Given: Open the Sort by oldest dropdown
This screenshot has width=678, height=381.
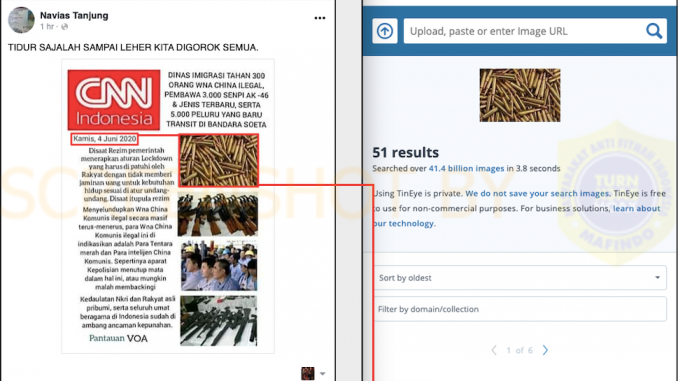Looking at the screenshot, I should [x=520, y=278].
